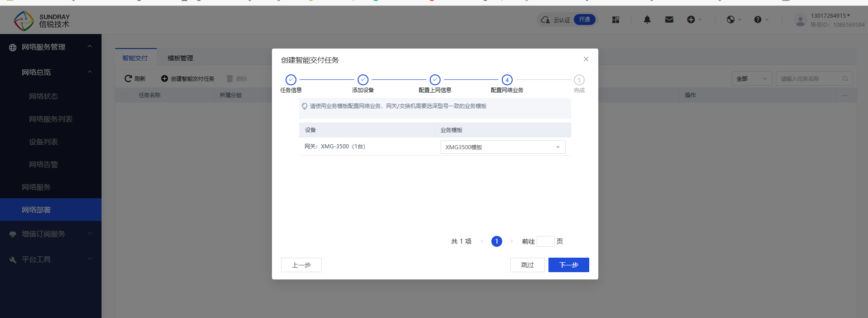The width and height of the screenshot is (868, 318).
Task: Click the globe language icon
Action: point(731,20)
